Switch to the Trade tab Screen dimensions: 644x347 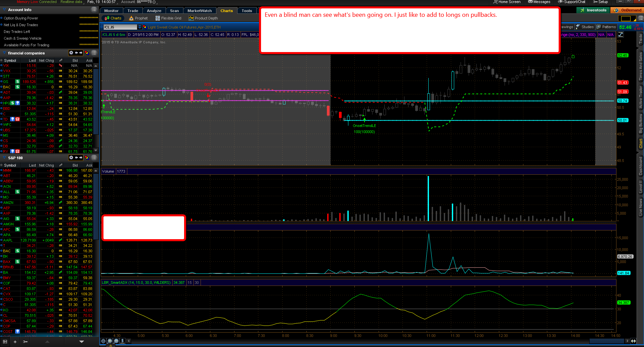133,11
